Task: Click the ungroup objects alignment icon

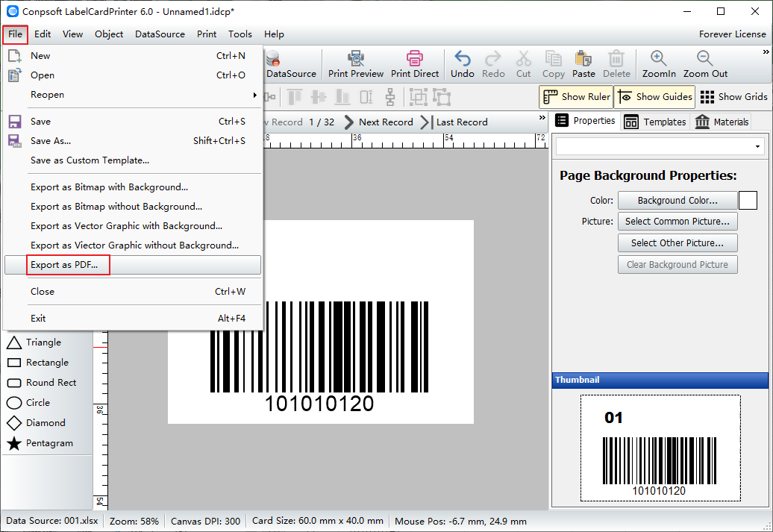Action: 442,97
